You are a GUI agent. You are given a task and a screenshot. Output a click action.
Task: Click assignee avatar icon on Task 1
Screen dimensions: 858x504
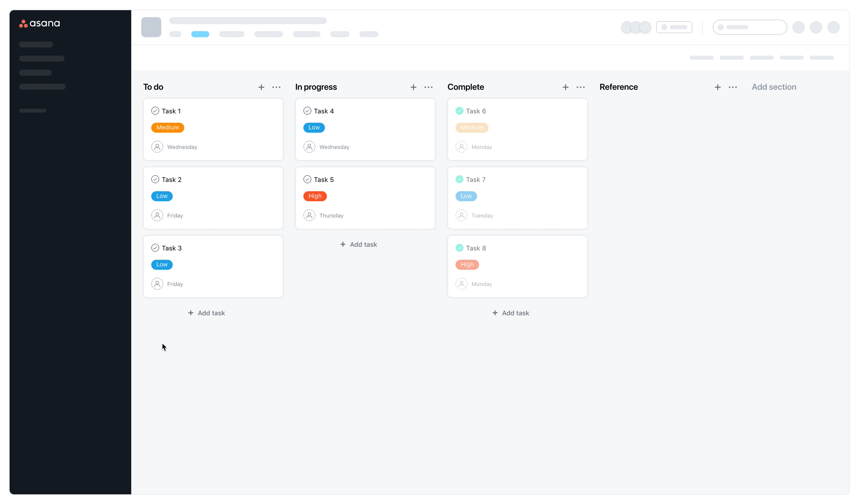coord(157,147)
